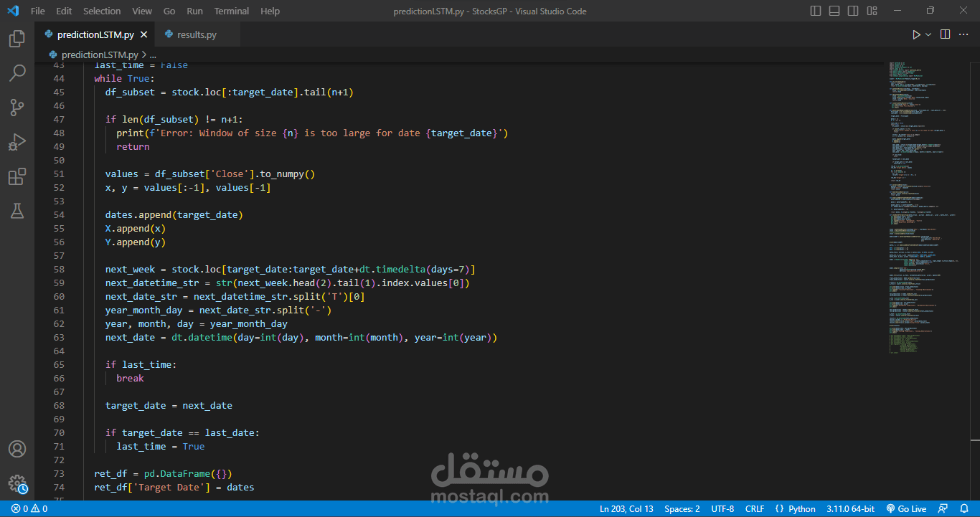The height and width of the screenshot is (517, 980).
Task: Start Go Live server
Action: tap(906, 509)
